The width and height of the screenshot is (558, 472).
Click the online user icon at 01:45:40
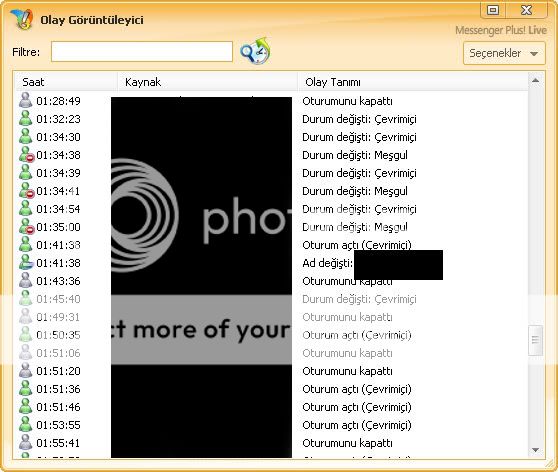pyautogui.click(x=25, y=299)
